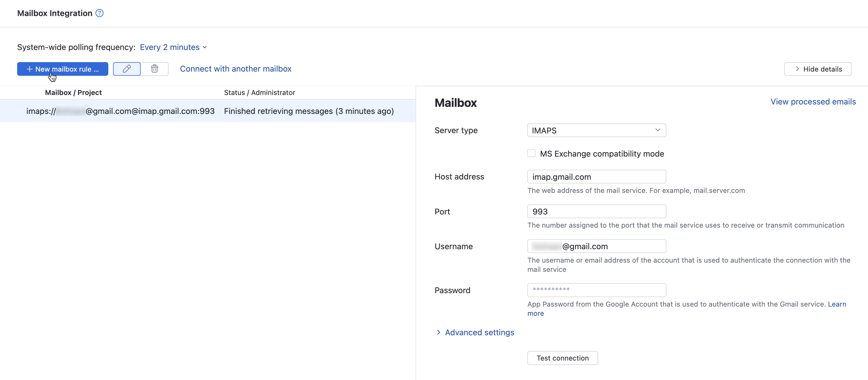Open Connect with another mailbox link
This screenshot has width=868, height=380.
[236, 69]
